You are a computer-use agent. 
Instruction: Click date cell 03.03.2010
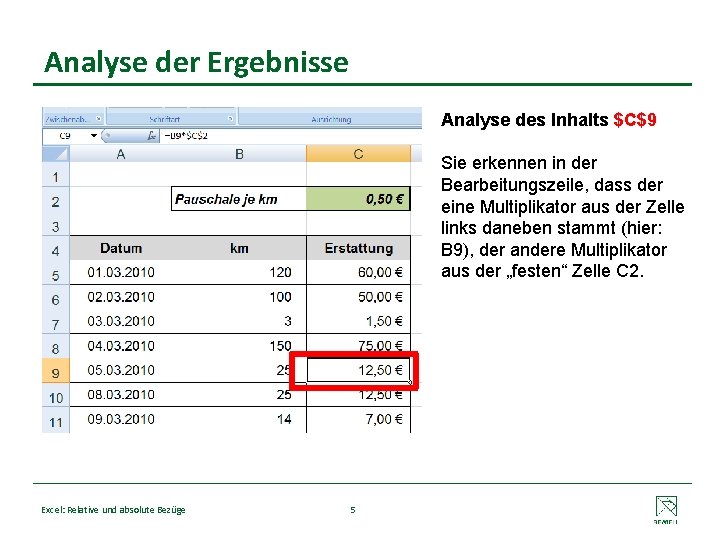[x=120, y=321]
